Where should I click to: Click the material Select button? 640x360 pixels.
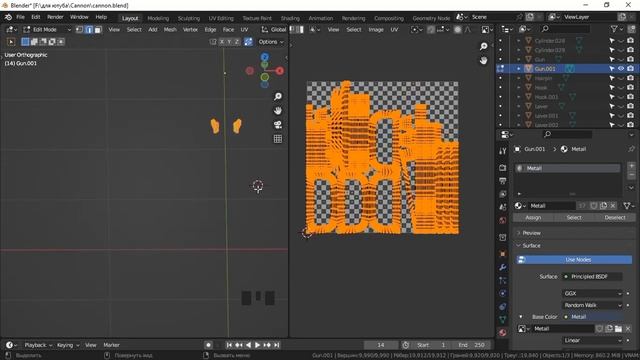click(x=574, y=218)
